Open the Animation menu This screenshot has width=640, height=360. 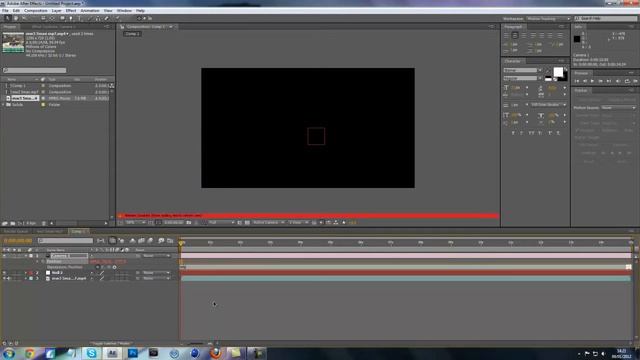point(90,11)
